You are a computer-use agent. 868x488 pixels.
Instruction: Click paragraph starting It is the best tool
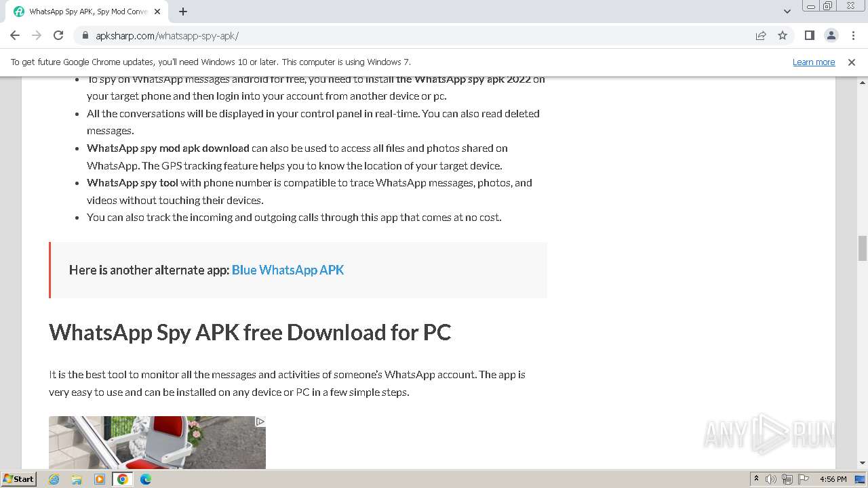287,383
